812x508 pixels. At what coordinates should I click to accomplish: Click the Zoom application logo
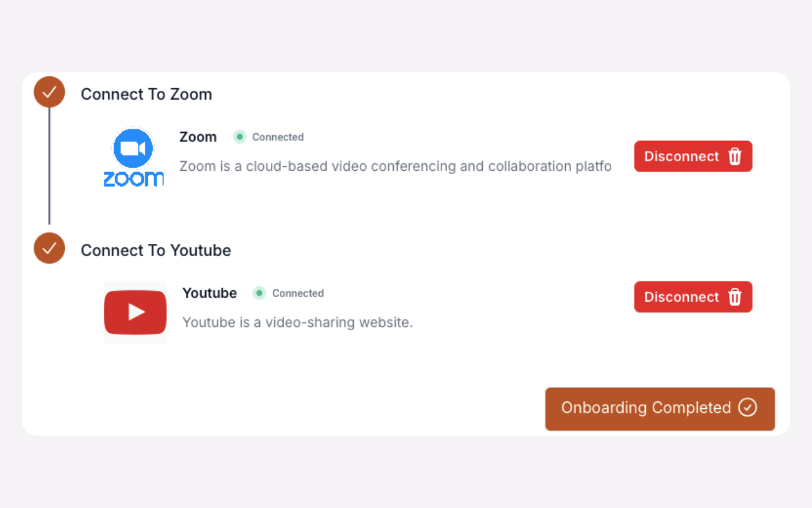[133, 156]
